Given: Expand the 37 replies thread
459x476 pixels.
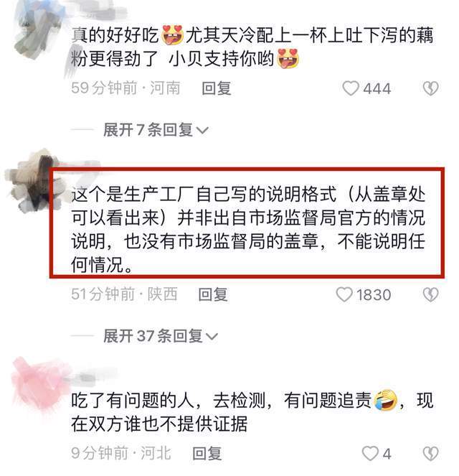Looking at the screenshot, I should [161, 336].
